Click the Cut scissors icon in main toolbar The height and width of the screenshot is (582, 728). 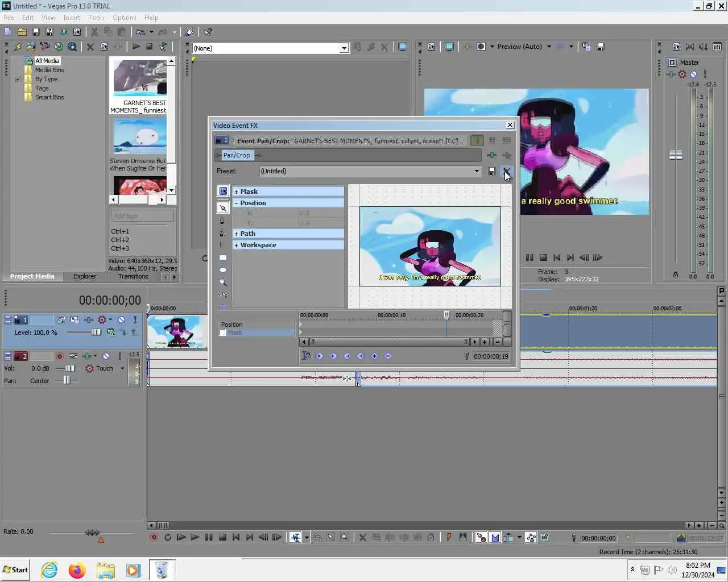94,32
